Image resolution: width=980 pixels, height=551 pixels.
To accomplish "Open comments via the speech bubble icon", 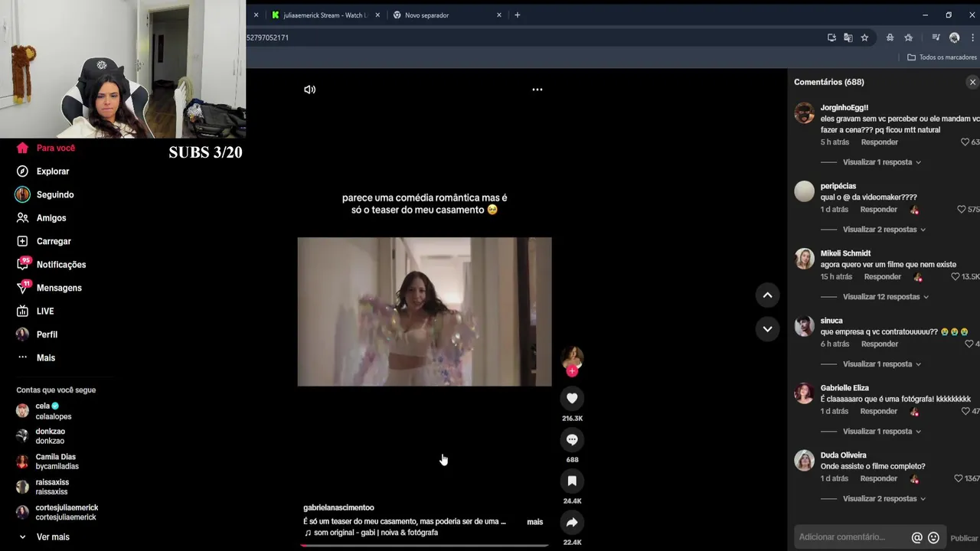I will 572,439.
